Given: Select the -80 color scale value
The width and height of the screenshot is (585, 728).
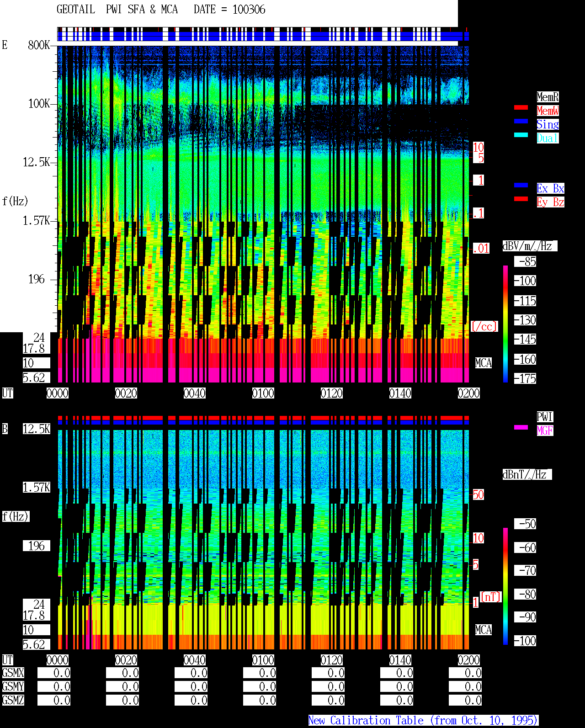Looking at the screenshot, I should point(525,594).
